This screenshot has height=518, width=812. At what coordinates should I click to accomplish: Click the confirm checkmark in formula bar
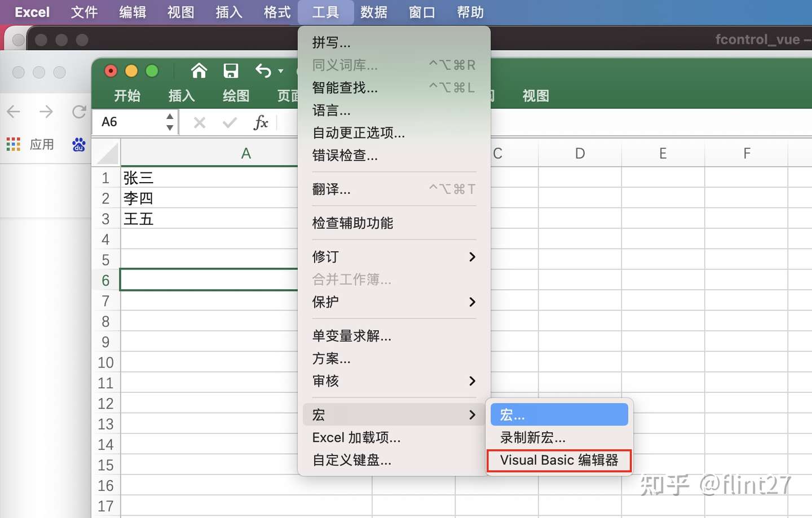(x=230, y=122)
